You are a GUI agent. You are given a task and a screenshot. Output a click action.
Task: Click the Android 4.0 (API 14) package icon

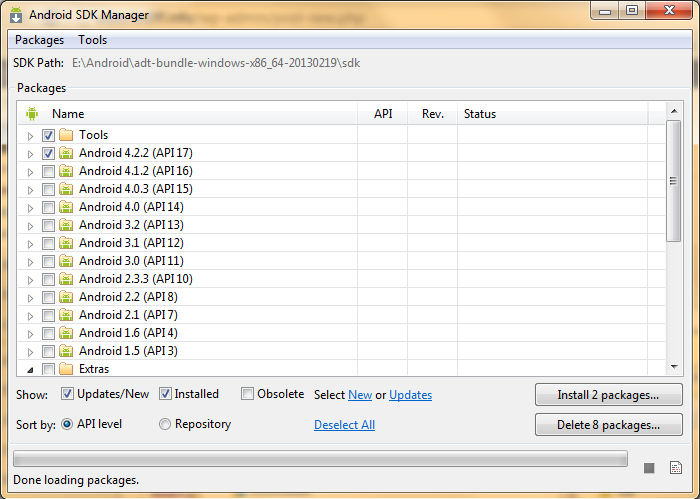66,207
